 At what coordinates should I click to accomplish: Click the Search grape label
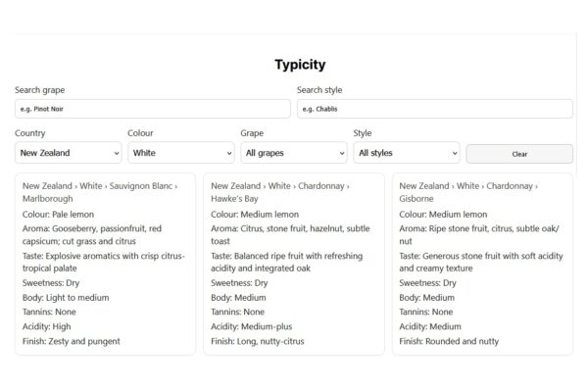(x=40, y=89)
